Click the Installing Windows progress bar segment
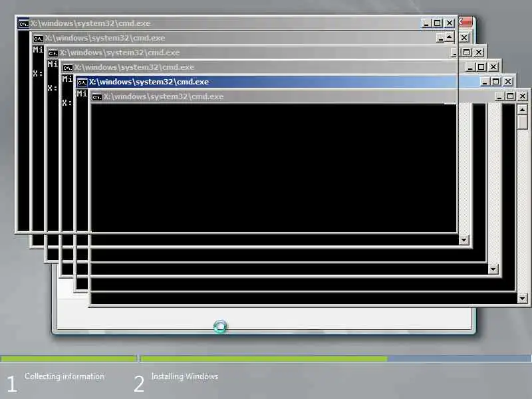 point(336,358)
